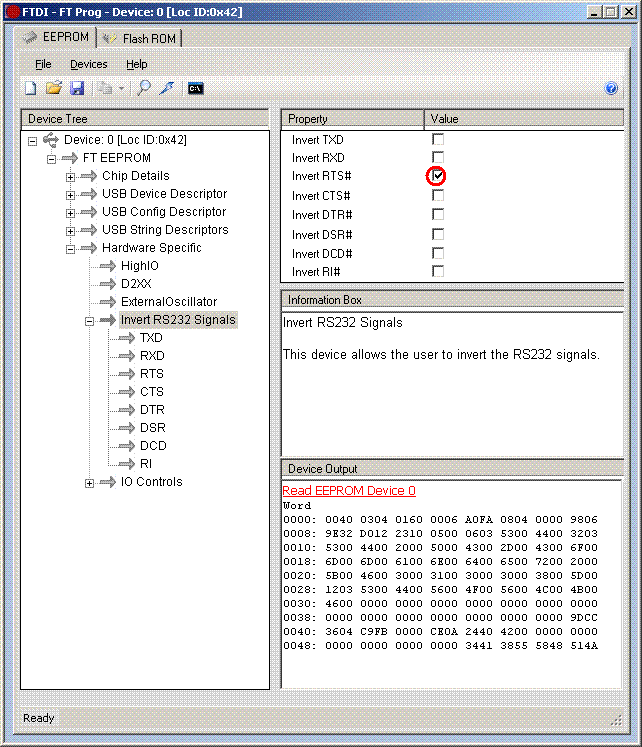Viewport: 642px width, 747px height.
Task: Click the New template toolbar icon
Action: pyautogui.click(x=30, y=89)
